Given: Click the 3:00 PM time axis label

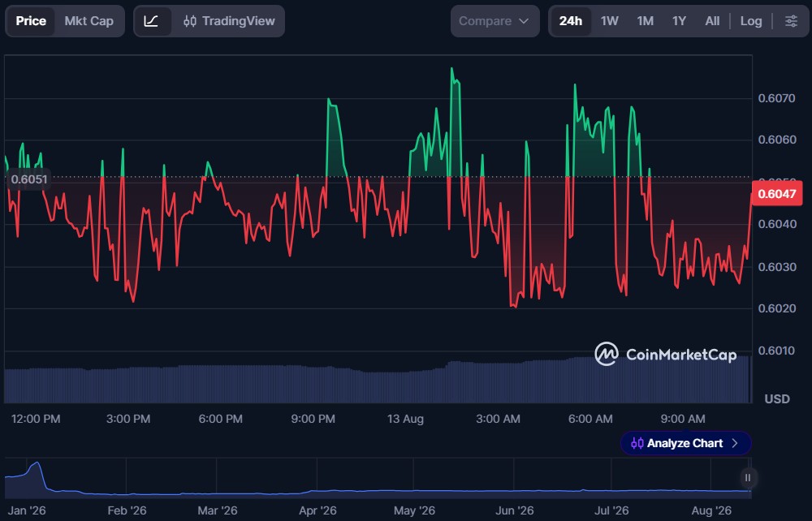Looking at the screenshot, I should tap(128, 419).
